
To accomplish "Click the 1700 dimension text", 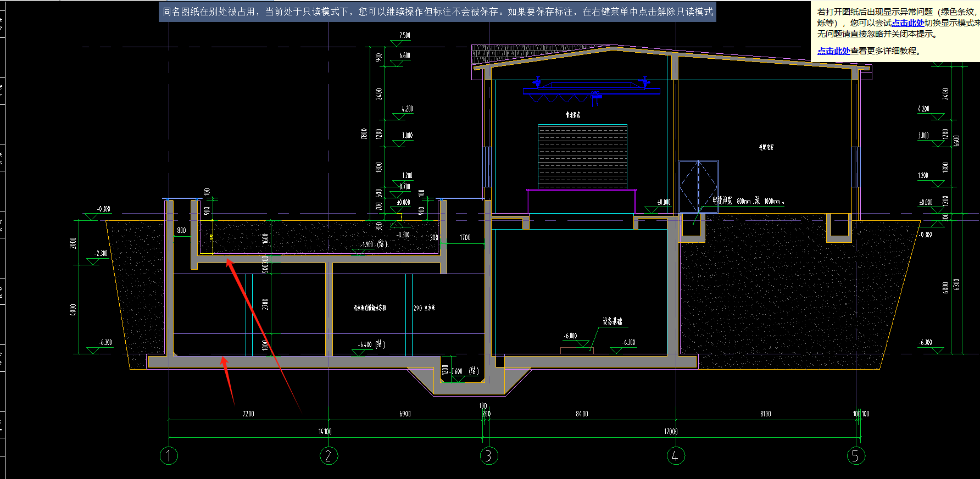I will click(x=465, y=237).
